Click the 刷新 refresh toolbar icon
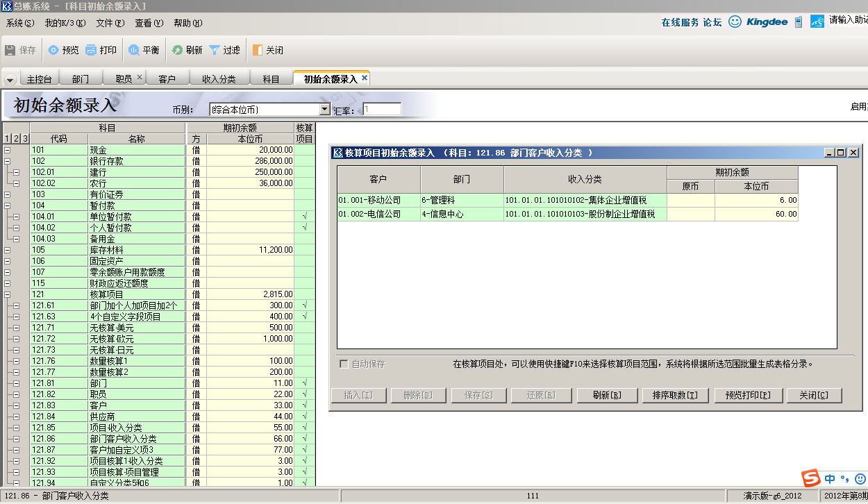 click(x=177, y=50)
